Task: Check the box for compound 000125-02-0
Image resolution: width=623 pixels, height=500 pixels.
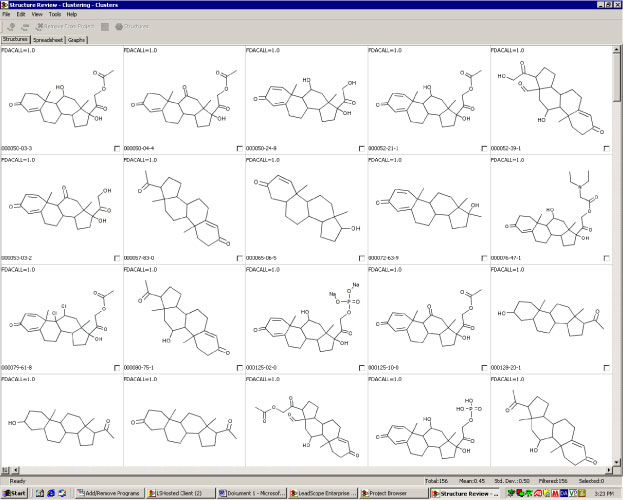Action: coord(361,368)
